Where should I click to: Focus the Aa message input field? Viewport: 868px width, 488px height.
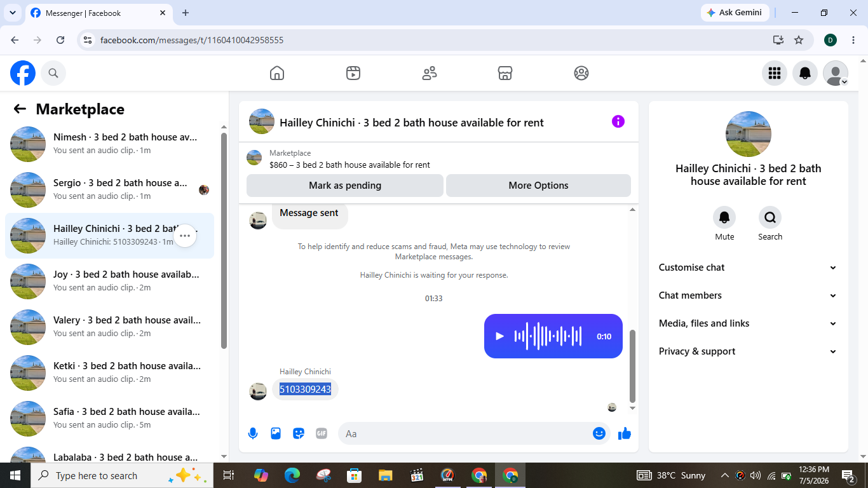tap(474, 433)
